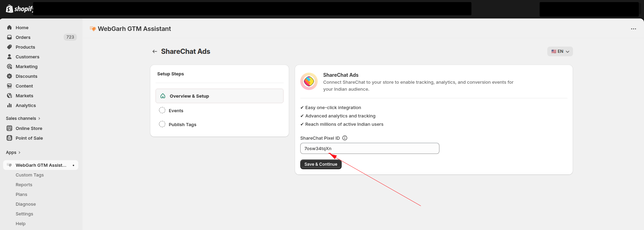
Task: Click the Content icon in the sidebar
Action: point(9,86)
